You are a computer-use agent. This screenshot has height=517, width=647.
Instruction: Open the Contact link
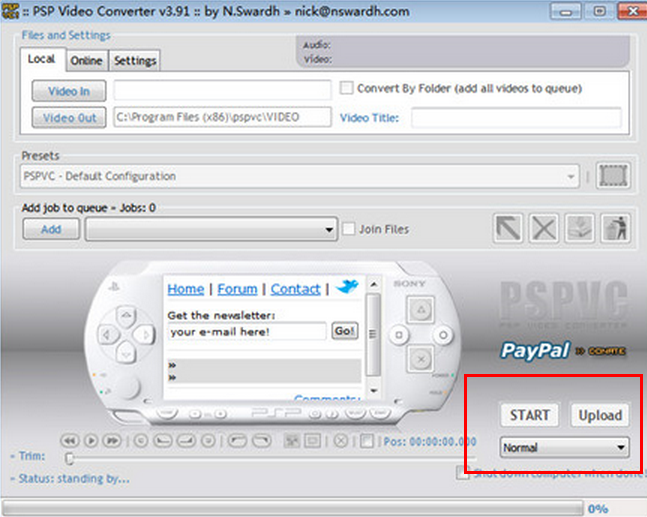[x=295, y=289]
